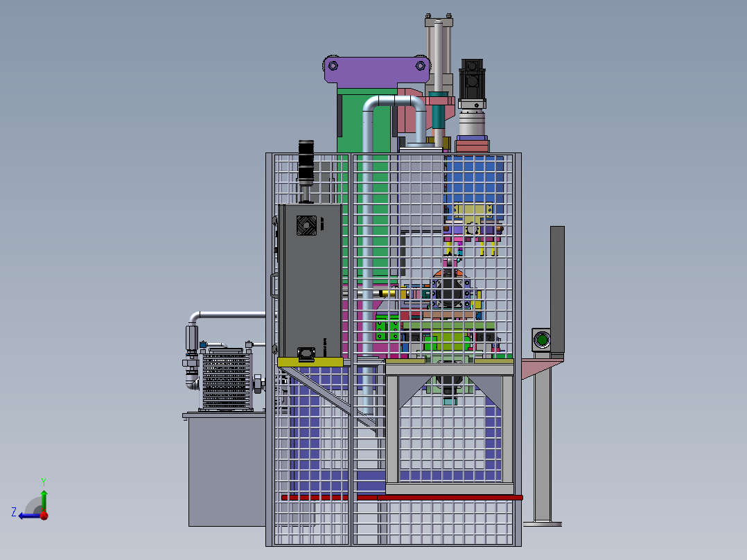Select the cabinet cooling fan grille

(x=306, y=225)
